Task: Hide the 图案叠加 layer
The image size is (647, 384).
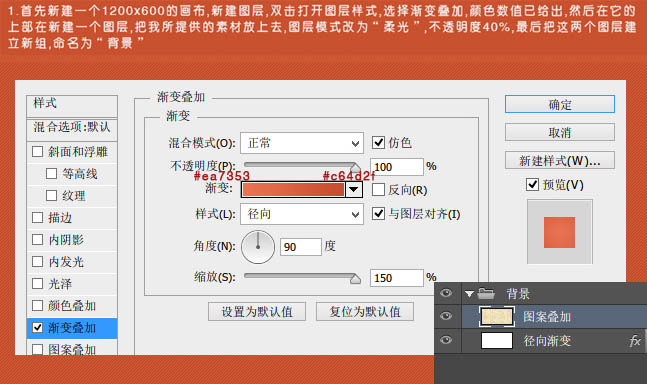Action: coord(446,316)
